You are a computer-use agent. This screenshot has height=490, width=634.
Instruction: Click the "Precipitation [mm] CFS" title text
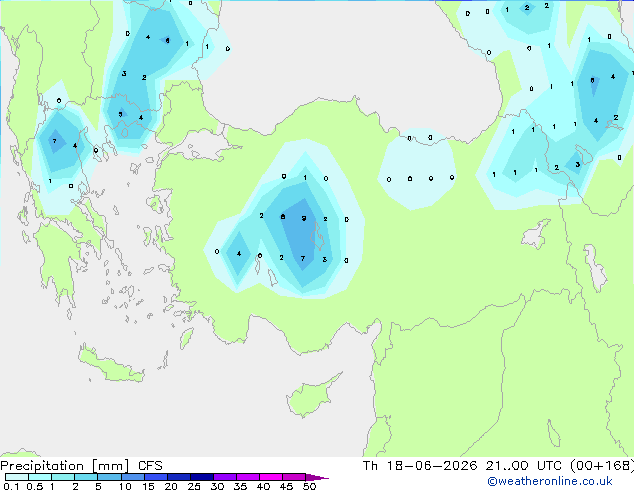tap(81, 466)
